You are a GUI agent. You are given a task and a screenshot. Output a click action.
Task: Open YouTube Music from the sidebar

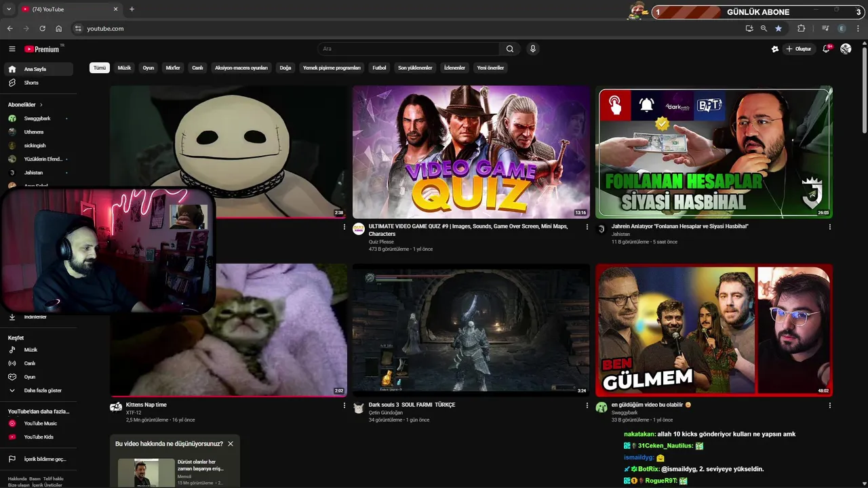tap(40, 424)
